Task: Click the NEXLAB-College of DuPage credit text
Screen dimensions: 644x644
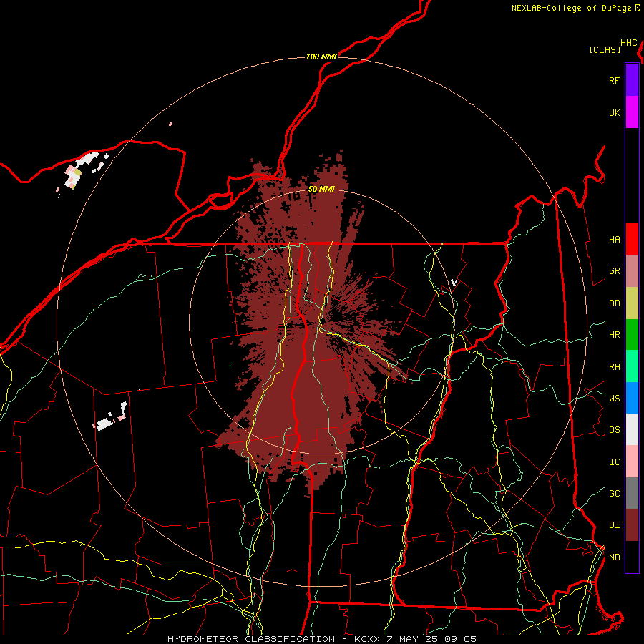Action: (571, 8)
